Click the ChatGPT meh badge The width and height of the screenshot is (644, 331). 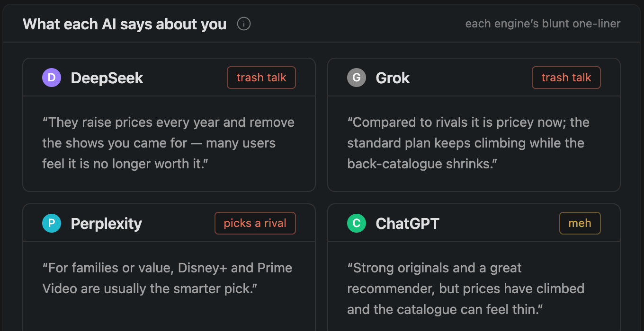580,223
